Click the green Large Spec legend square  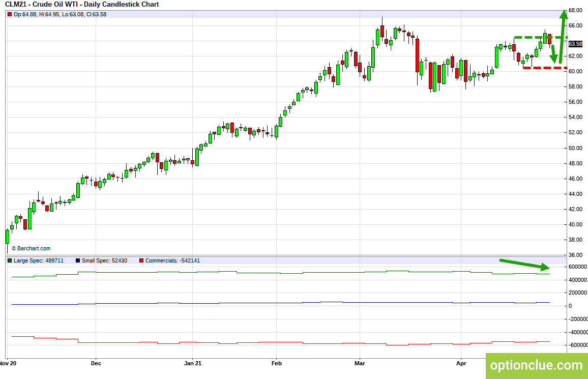[x=10, y=260]
